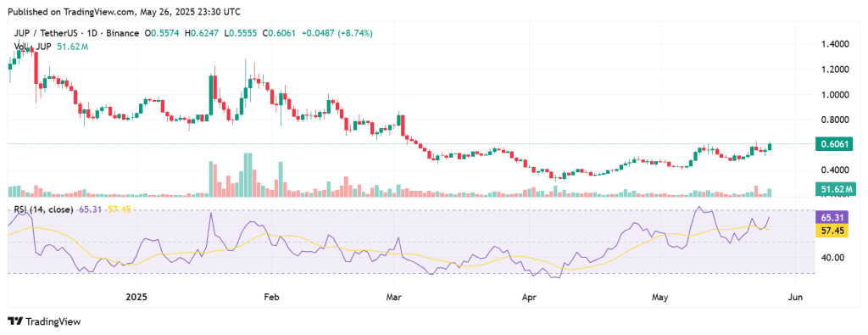This screenshot has height=335, width=868.
Task: Click the purple '65.31' in RSI legend
Action: pos(90,209)
